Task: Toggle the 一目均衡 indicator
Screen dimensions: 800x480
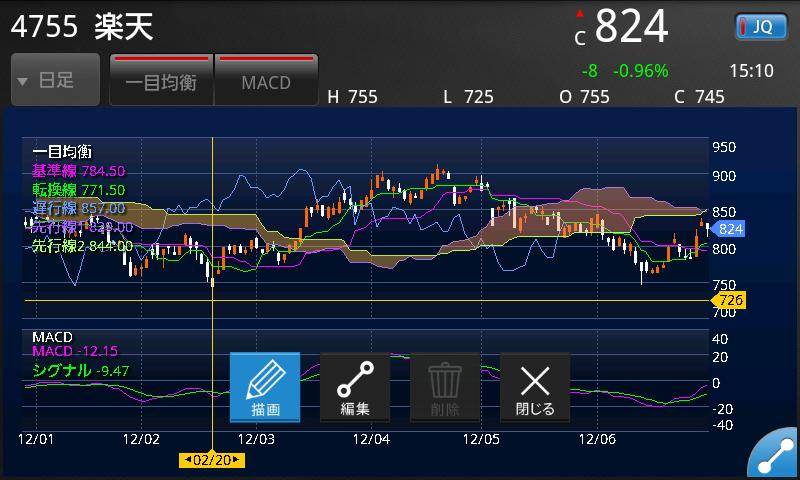Action: point(161,80)
